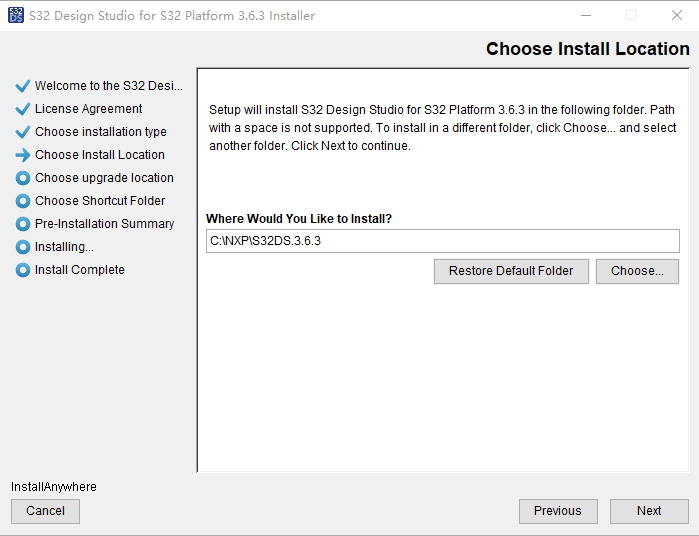The width and height of the screenshot is (699, 536).
Task: Click the 'Choose Install Location' page heading
Action: (588, 49)
